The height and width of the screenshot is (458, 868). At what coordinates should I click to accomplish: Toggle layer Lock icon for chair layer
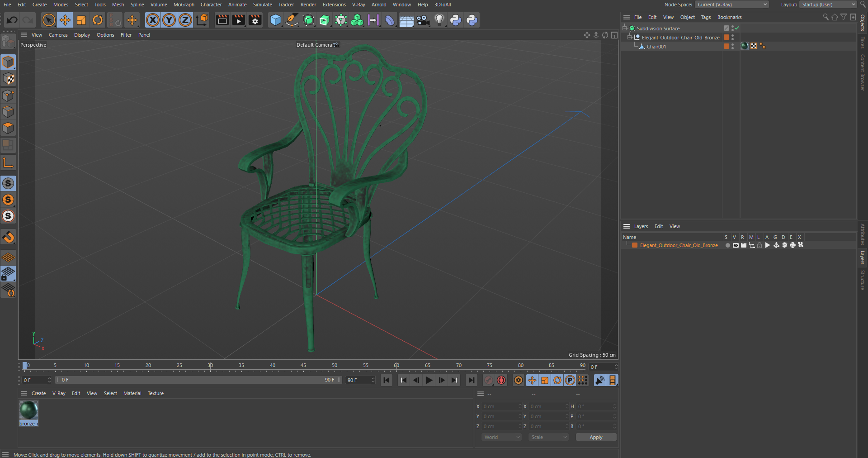click(759, 245)
